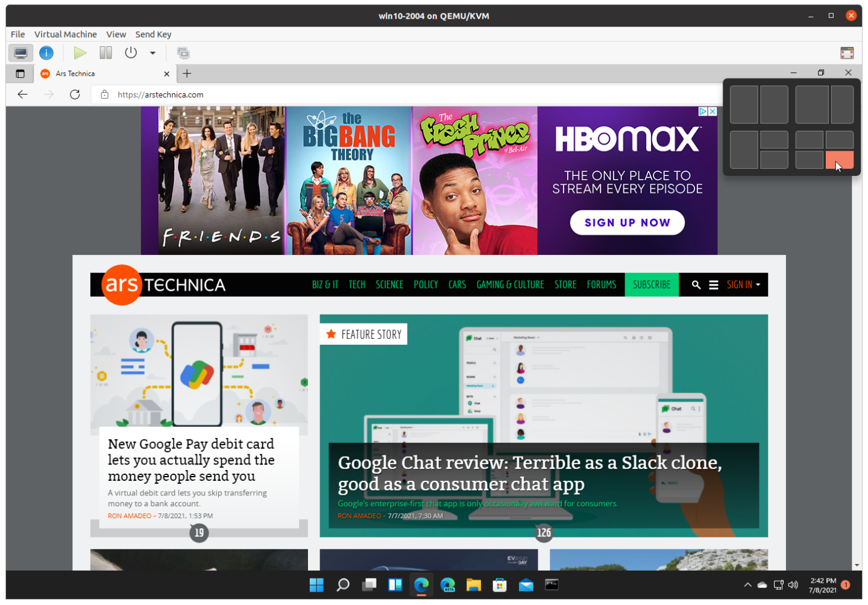Open the STORE link
The image size is (868, 605).
(x=565, y=284)
